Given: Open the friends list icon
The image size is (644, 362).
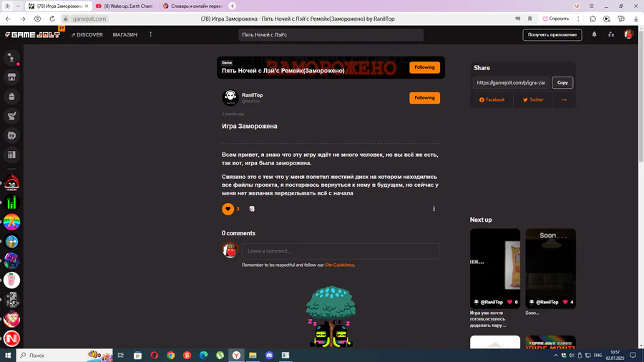Looking at the screenshot, I should (611, 35).
